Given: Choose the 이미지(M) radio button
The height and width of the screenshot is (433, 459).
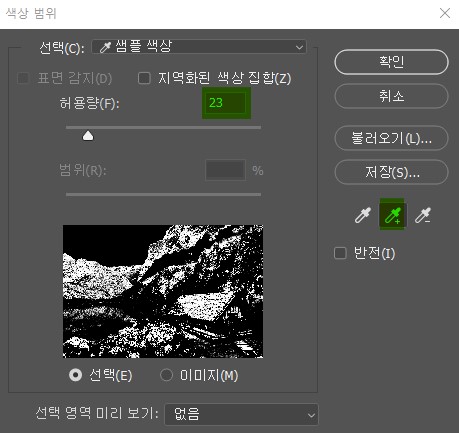Looking at the screenshot, I should (166, 375).
